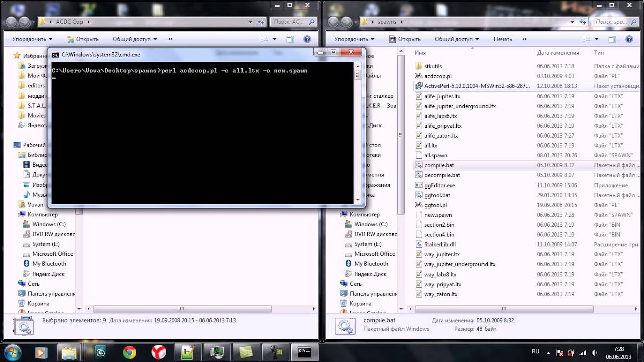Sort by Тип column header
Screen dimensions: 644x362
click(599, 53)
